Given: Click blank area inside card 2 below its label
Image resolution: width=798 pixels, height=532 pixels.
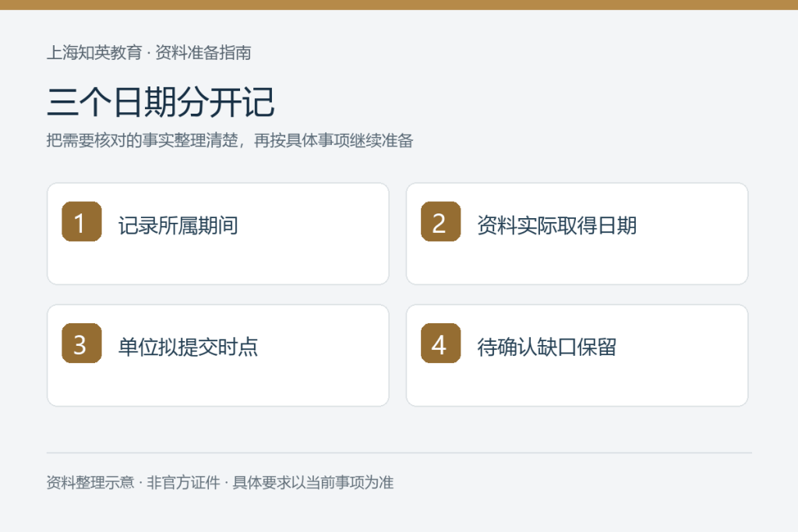Looking at the screenshot, I should tap(577, 263).
